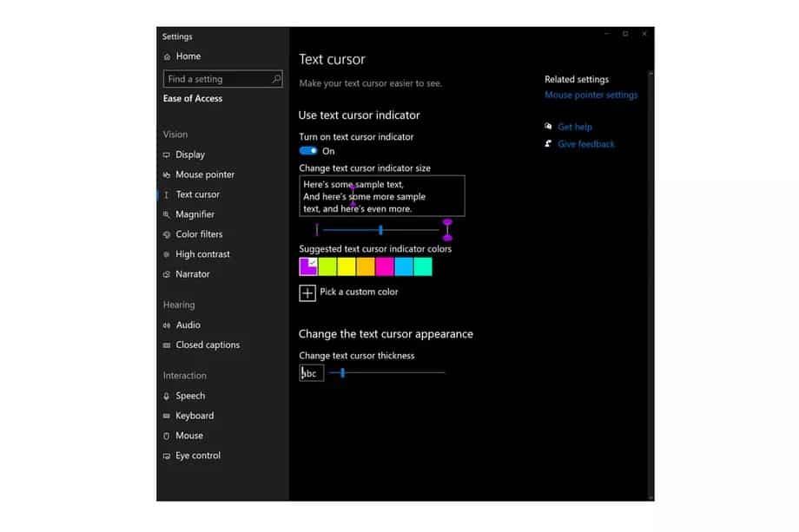This screenshot has height=532, width=799.
Task: Click the text cursor thickness slider handle
Action: point(343,372)
